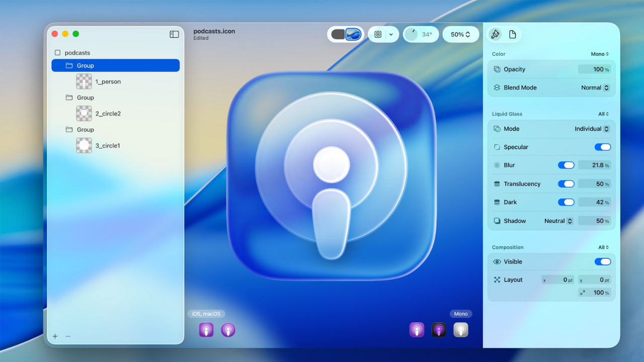
Task: Toggle the Dark switch
Action: 566,202
